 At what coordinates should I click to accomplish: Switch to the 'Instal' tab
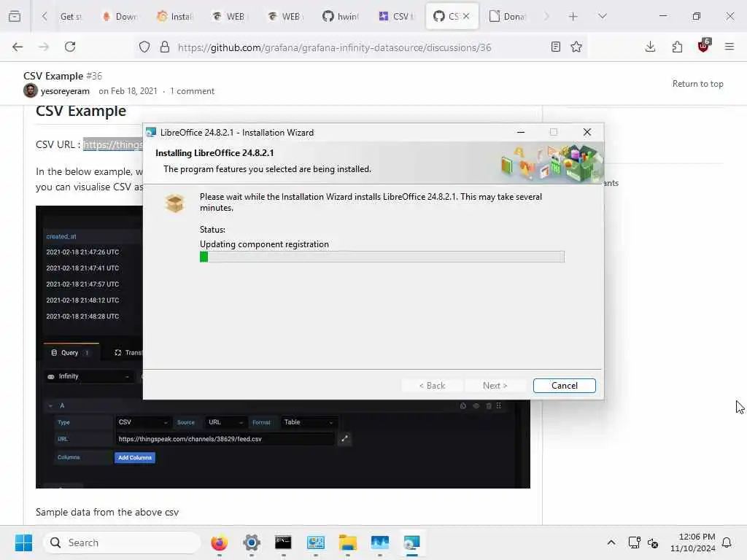point(175,16)
